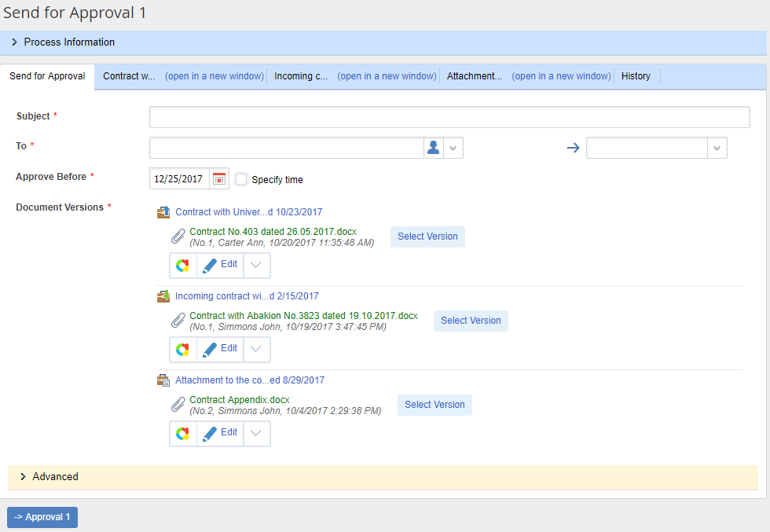Click colorful circle icon under Contract Appendix.docx
This screenshot has width=770, height=532.
coord(182,434)
